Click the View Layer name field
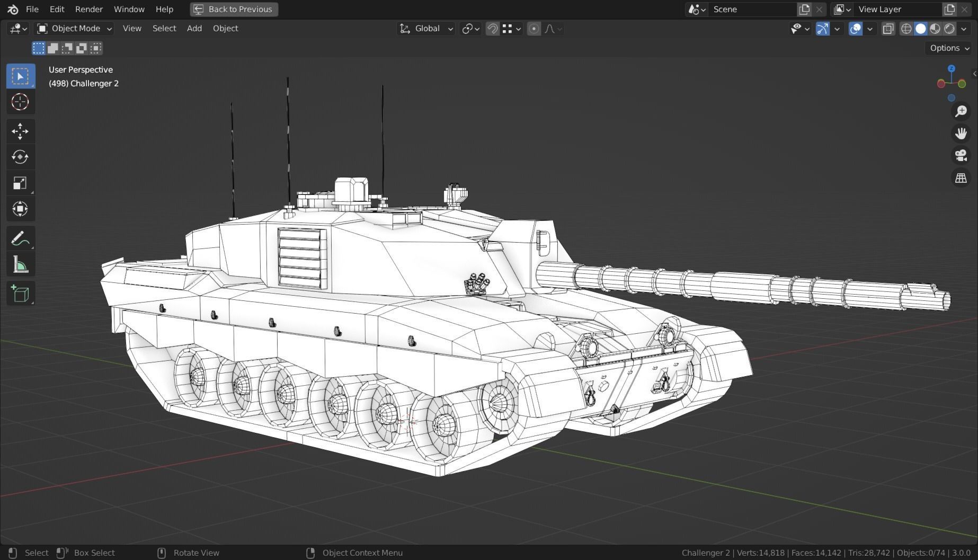 pos(899,9)
